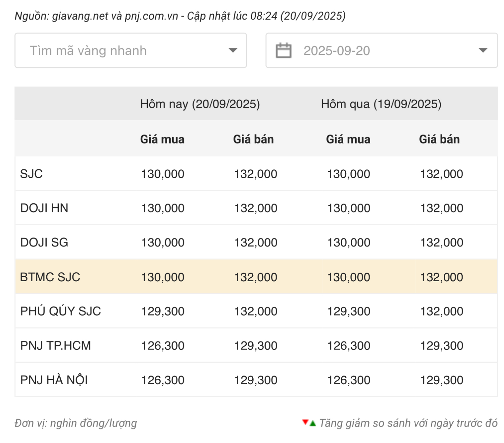Click the calendar icon in the date field
The image size is (504, 443).
(283, 51)
